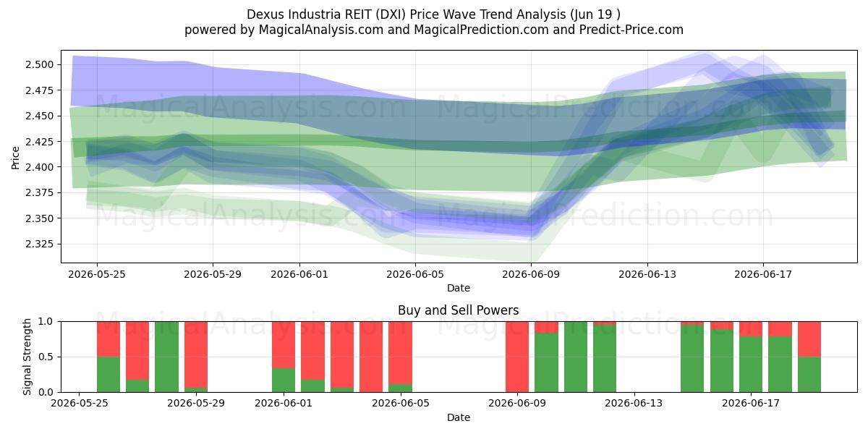Click 2026-06-05 on the price chart axis
868x434 pixels.
[x=415, y=274]
